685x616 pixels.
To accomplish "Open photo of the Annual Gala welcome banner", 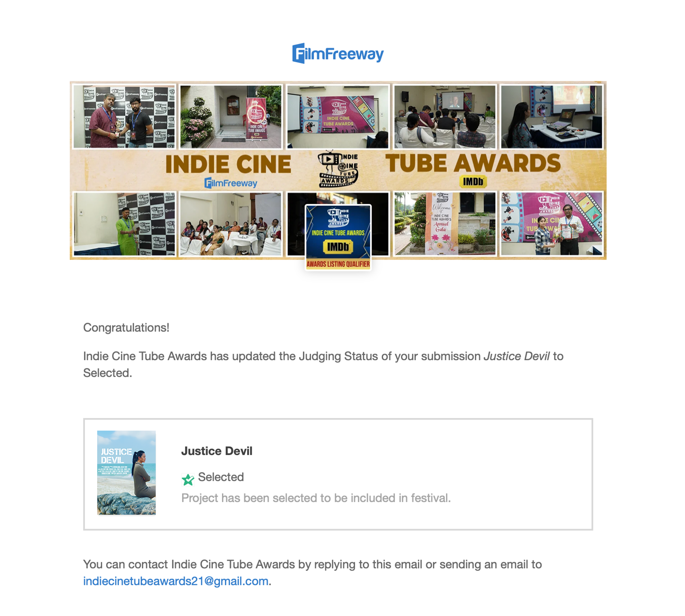I will 445,224.
